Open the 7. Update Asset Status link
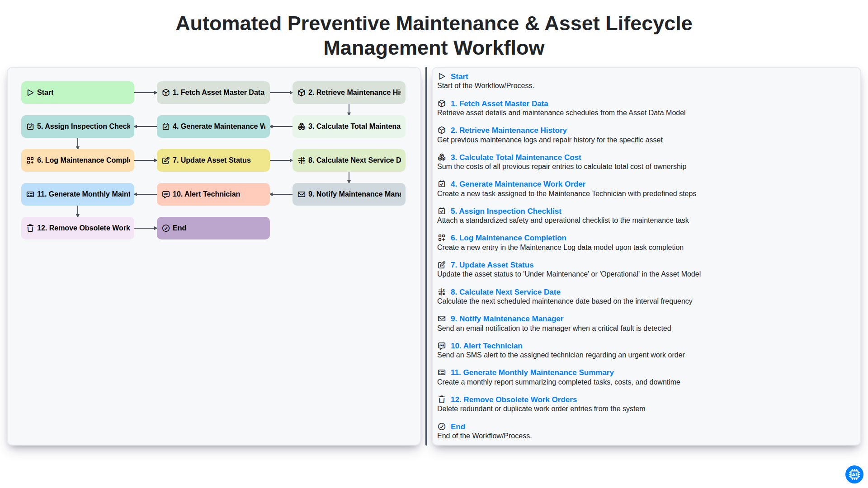 492,265
